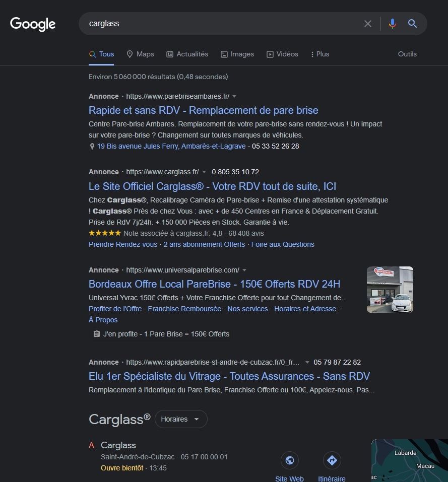Open the Actualités tab
This screenshot has width=448, height=482.
(187, 54)
